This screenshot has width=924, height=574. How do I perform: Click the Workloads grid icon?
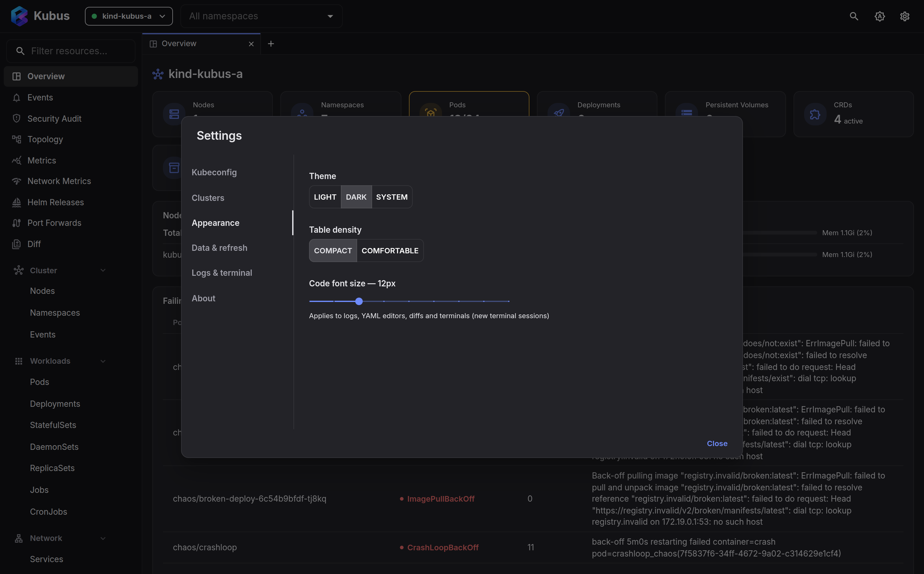(x=19, y=361)
